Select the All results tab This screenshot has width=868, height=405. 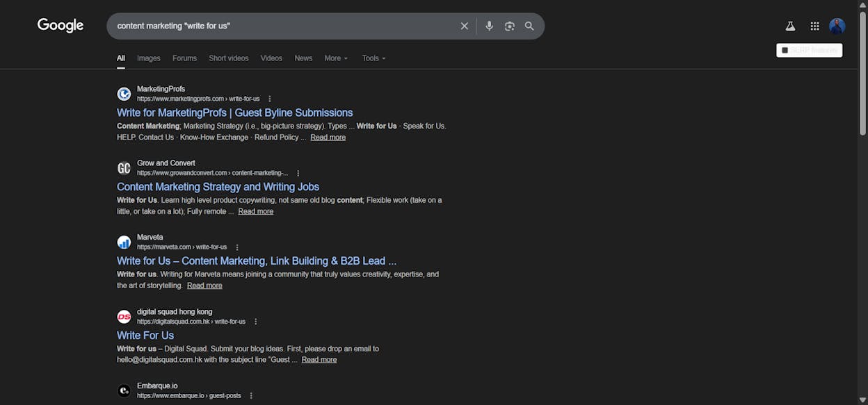[x=121, y=58]
